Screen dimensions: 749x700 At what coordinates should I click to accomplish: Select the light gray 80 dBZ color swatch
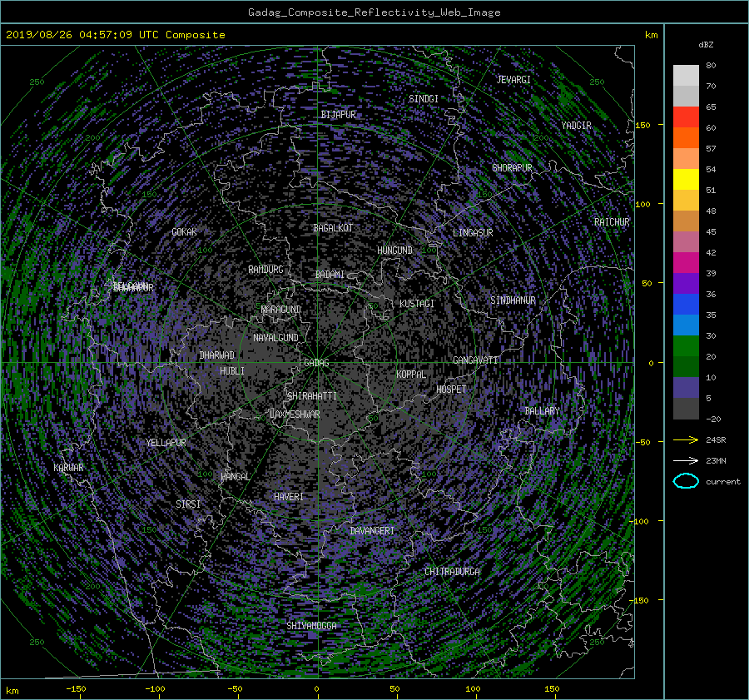tap(686, 75)
